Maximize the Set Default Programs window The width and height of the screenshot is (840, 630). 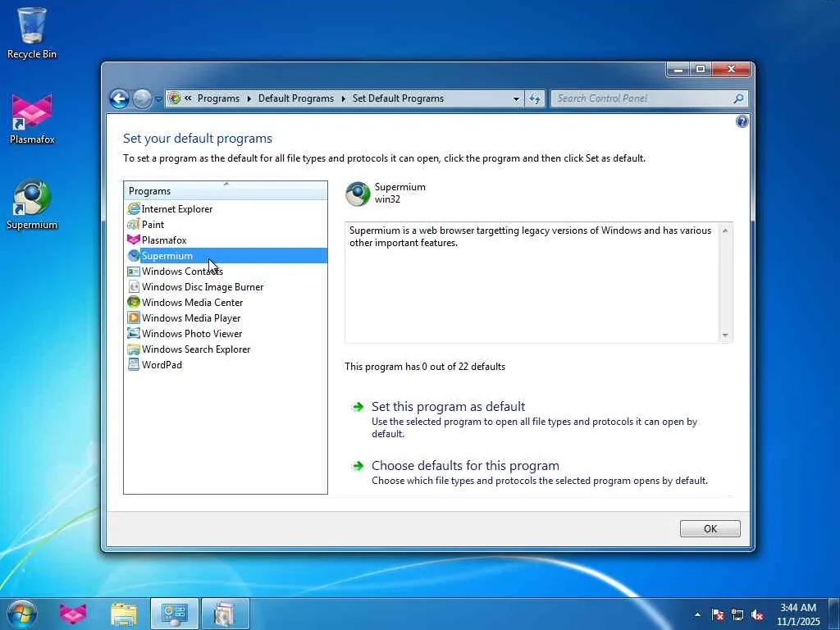click(701, 70)
